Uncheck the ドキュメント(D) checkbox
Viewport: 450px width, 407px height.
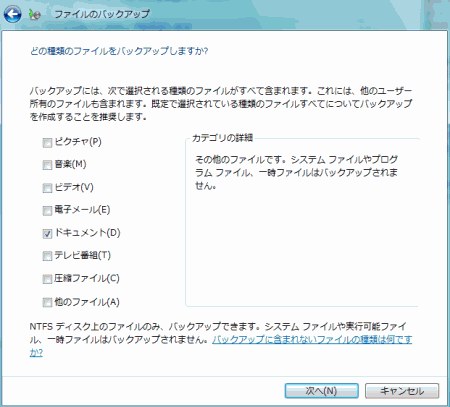(x=47, y=234)
